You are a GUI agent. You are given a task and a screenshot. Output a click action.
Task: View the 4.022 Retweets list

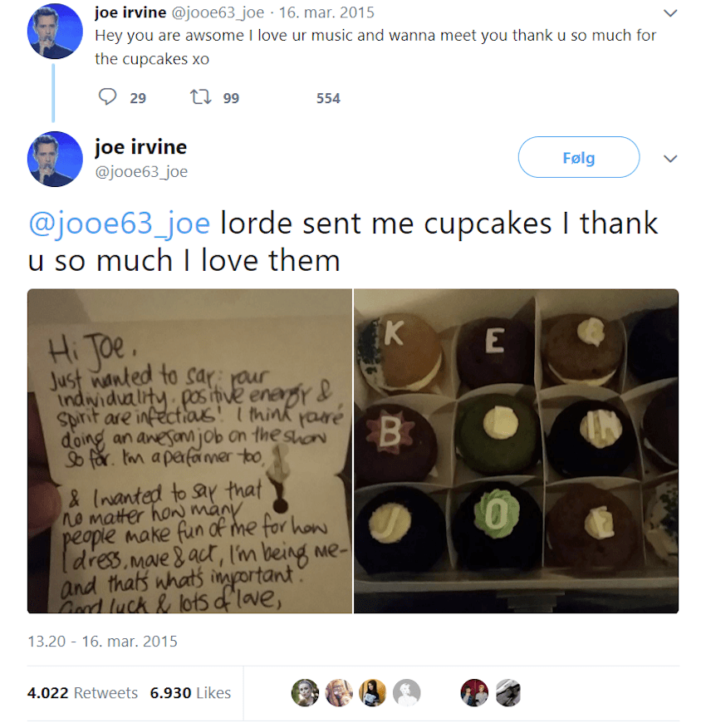coord(82,692)
